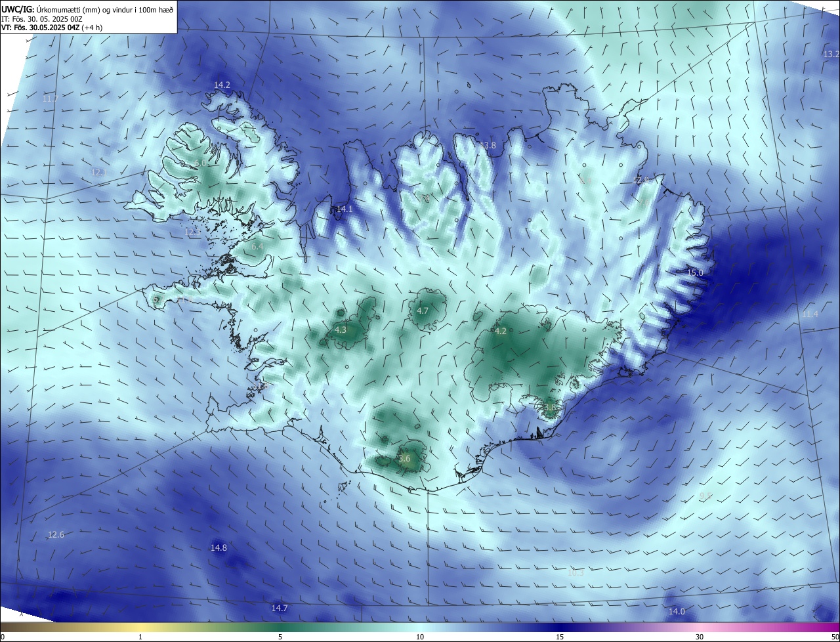Click the valid time line 'VT: Fös. 30.05.2025 04Z (+4 h)'

(52, 28)
